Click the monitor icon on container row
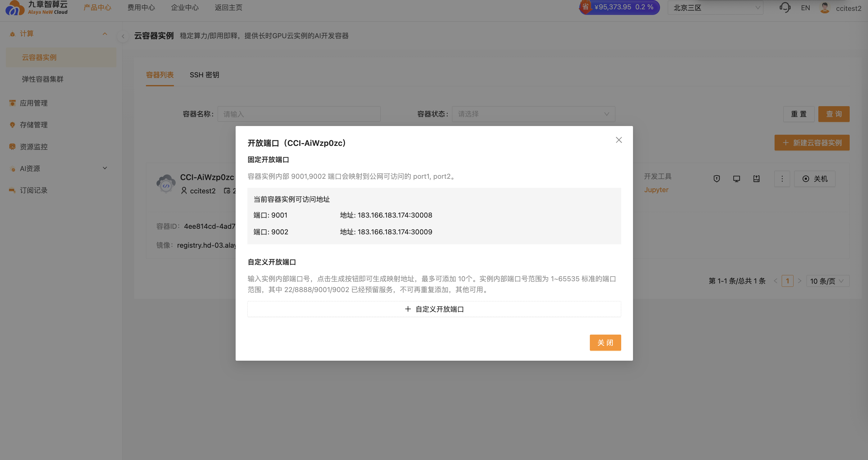 coord(737,178)
